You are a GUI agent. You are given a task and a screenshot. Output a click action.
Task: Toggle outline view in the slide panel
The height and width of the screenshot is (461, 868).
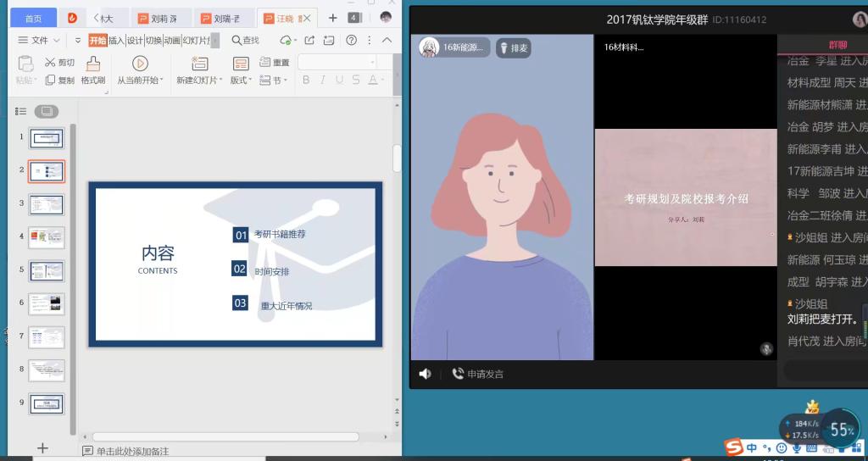coord(21,111)
